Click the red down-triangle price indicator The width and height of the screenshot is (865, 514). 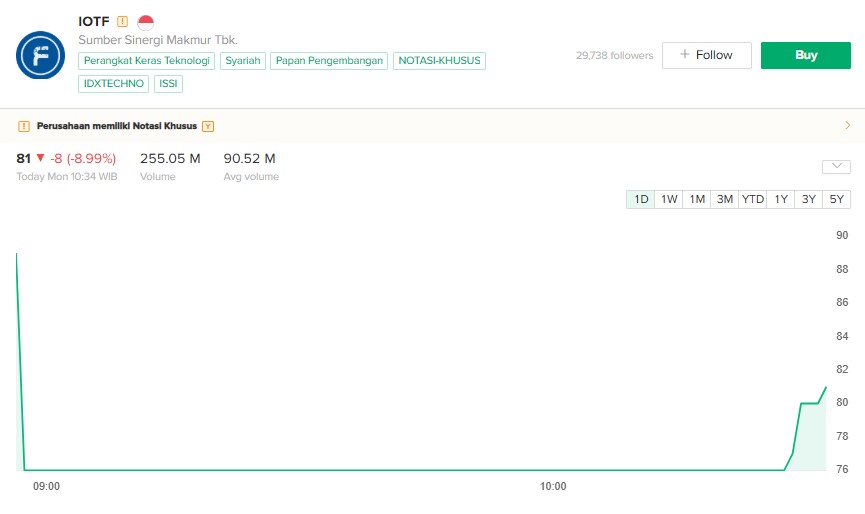pos(40,158)
